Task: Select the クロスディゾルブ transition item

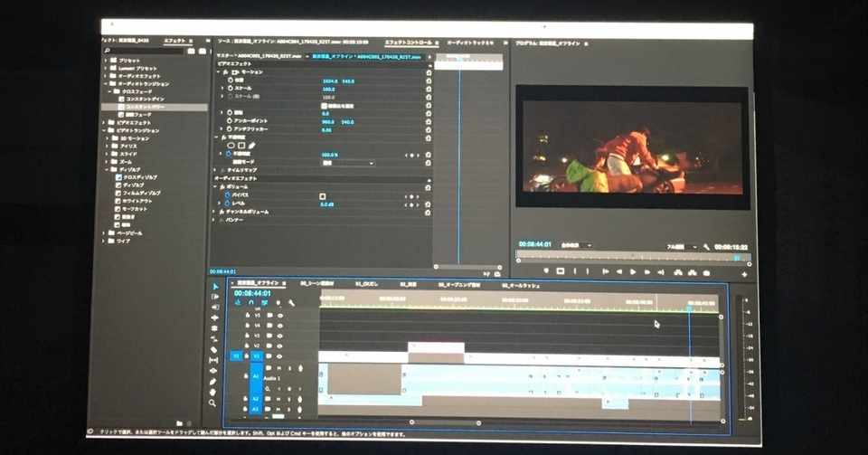Action: click(137, 177)
